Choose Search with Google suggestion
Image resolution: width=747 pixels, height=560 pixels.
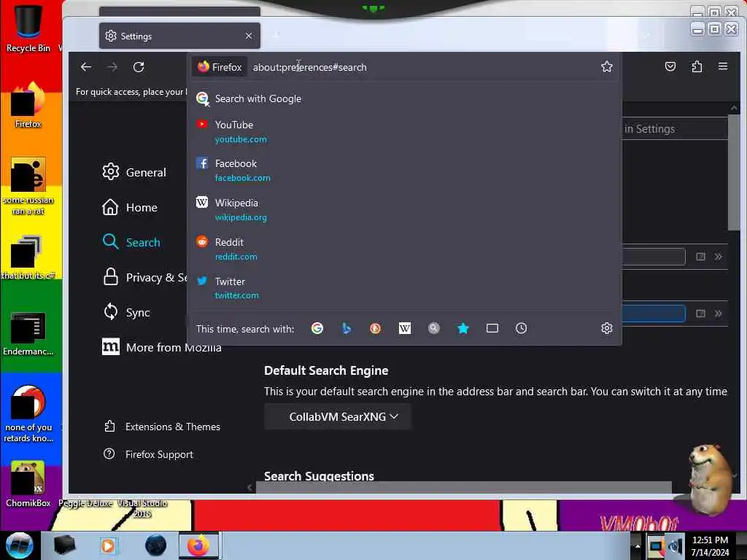coord(405,98)
